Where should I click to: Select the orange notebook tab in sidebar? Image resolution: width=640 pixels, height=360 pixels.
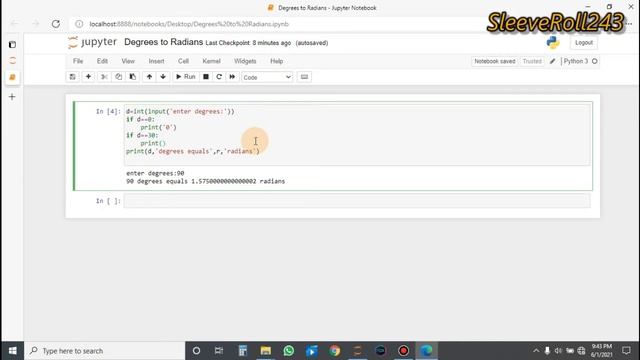pos(12,77)
